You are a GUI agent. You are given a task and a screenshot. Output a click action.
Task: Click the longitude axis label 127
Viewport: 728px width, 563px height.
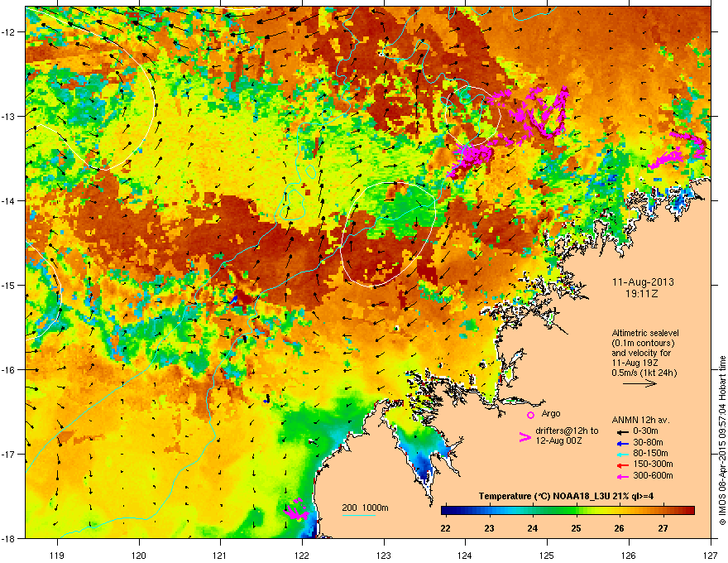711,556
